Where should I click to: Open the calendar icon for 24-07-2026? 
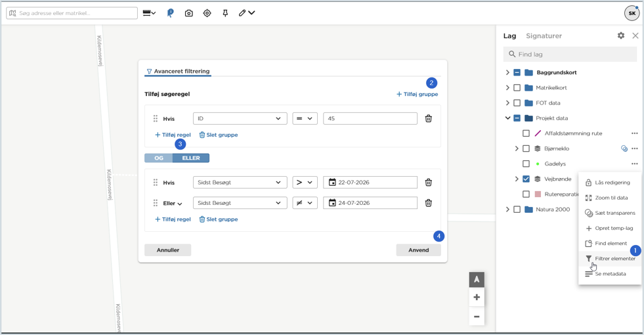(332, 203)
